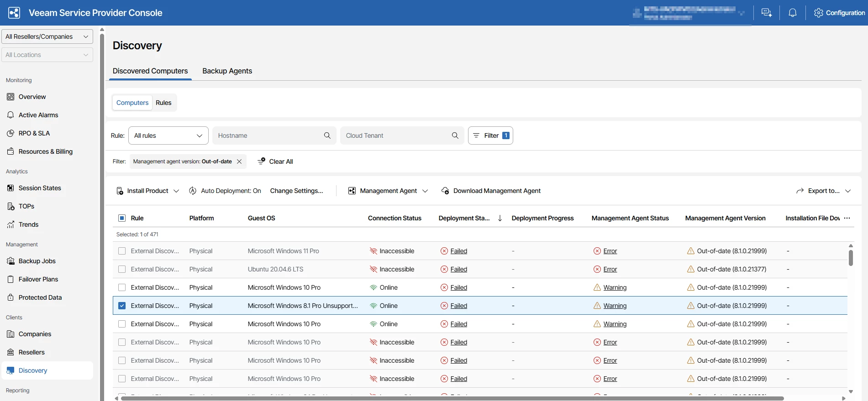Remove the Out-of-date filter tag
Screen dimensions: 868x401
[x=239, y=161]
